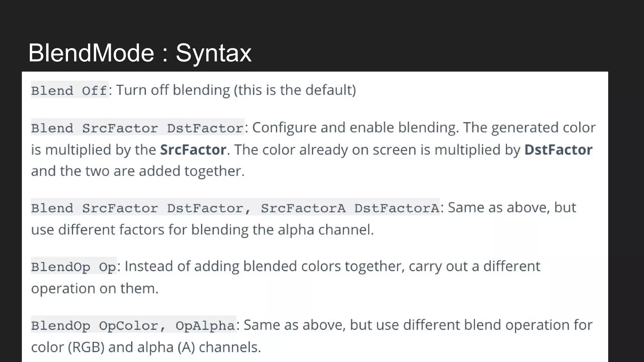Screen dimensions: 644x362
Task: Click the word Syntax in the slide title
Action: 214,53
